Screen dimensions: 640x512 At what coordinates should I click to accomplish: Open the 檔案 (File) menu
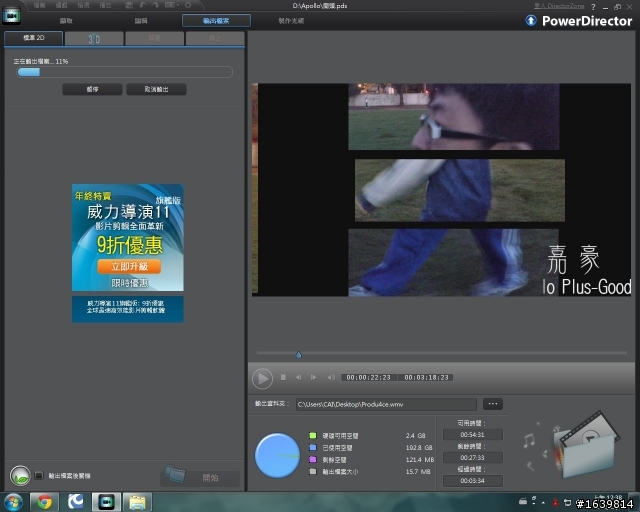tap(40, 5)
